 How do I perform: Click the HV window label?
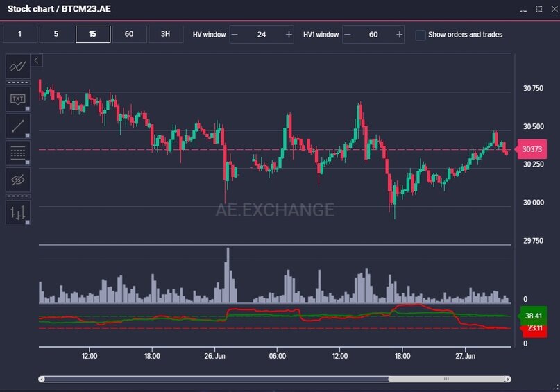210,35
